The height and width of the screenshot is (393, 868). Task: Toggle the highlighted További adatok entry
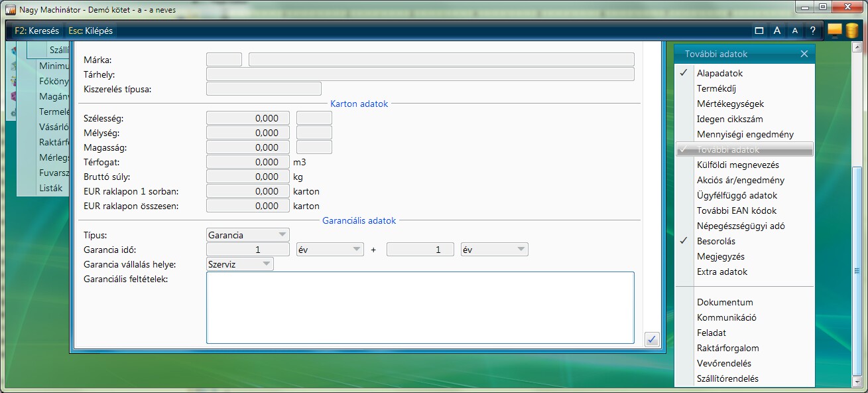point(745,149)
